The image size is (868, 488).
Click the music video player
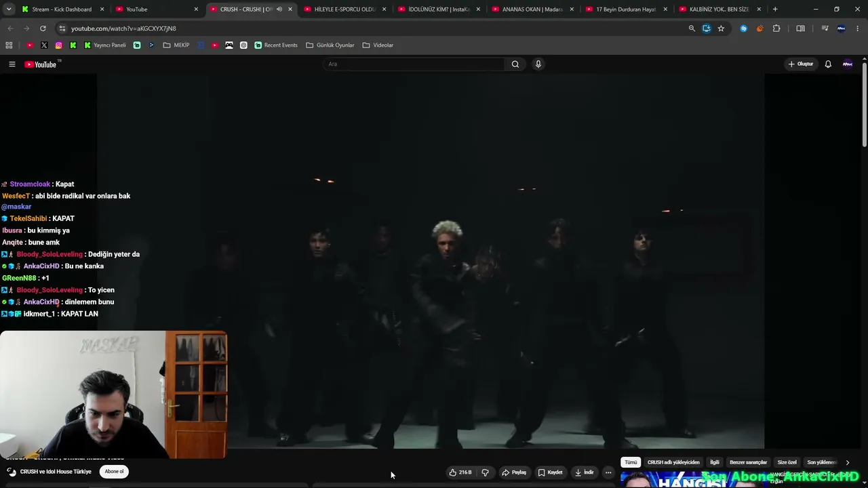431,261
